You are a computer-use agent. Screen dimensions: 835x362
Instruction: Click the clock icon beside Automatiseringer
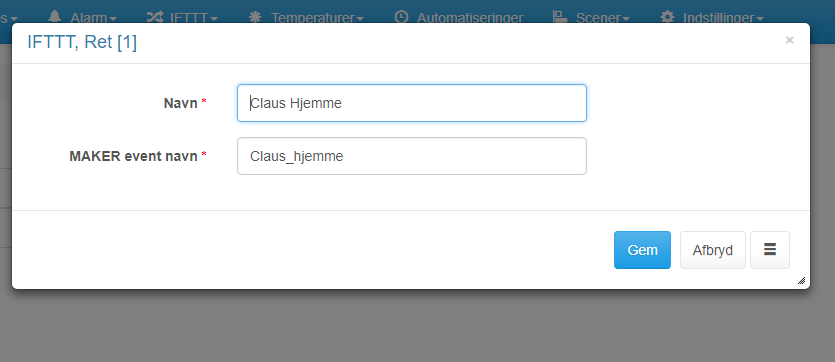click(402, 17)
